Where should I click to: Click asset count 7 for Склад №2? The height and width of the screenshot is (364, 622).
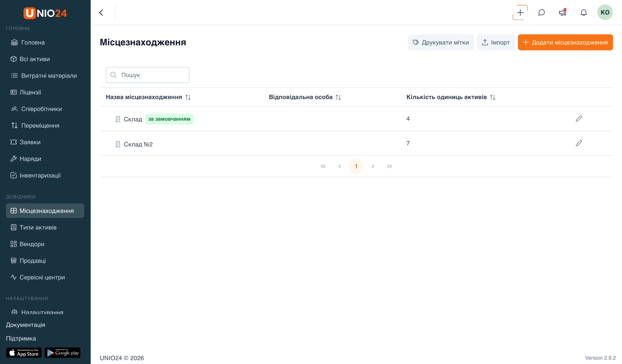(x=408, y=143)
